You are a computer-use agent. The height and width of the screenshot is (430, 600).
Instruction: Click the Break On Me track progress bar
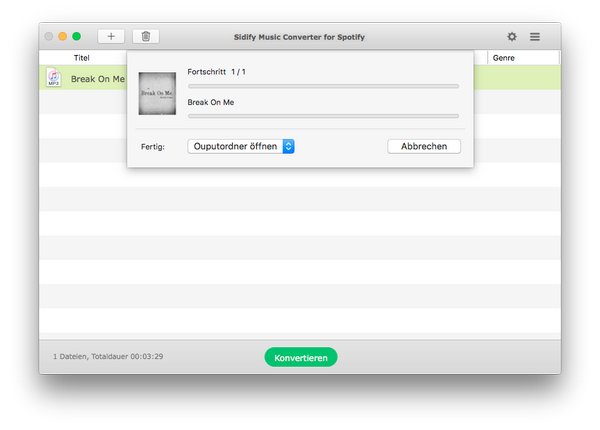point(323,116)
